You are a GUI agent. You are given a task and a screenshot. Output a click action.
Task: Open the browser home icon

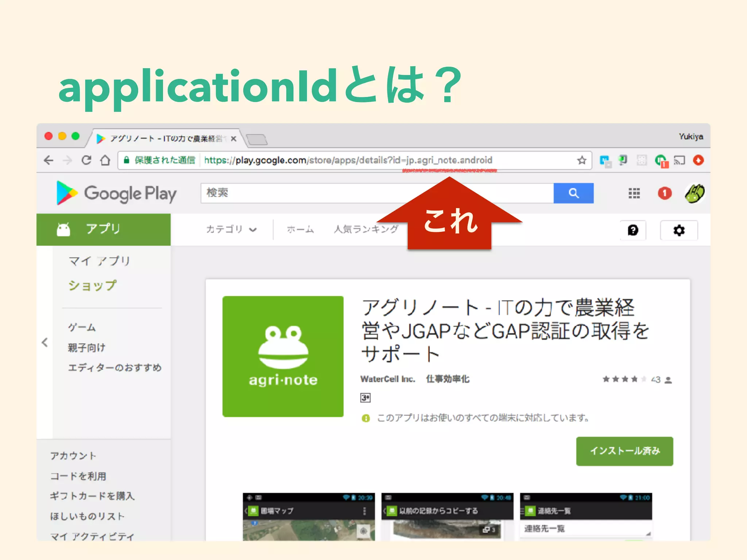[x=105, y=160]
